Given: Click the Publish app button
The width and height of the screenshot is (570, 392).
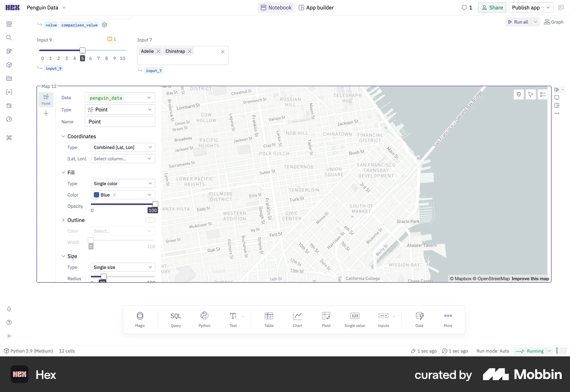Looking at the screenshot, I should tap(525, 7).
